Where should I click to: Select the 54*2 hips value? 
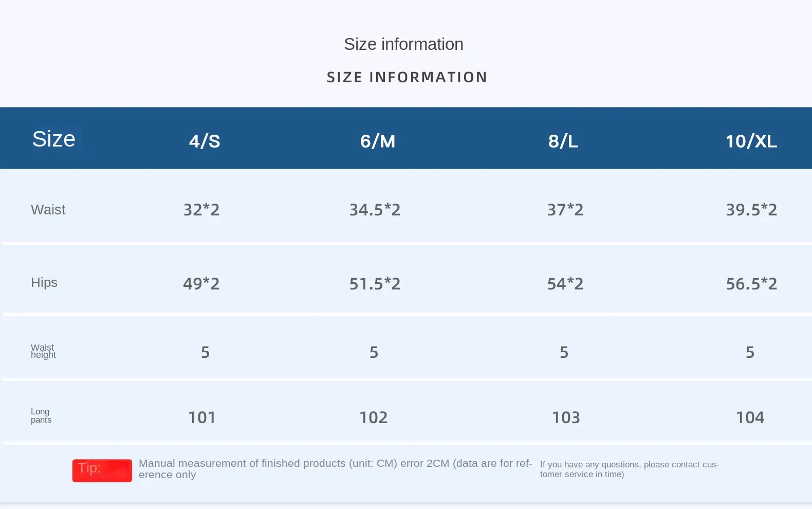click(565, 284)
